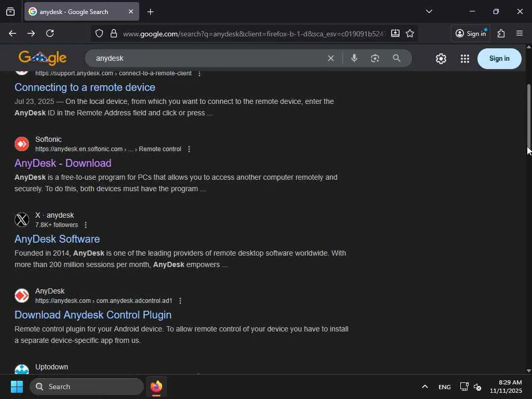This screenshot has width=532, height=399.
Task: Install site as app icon in address bar
Action: 395,33
